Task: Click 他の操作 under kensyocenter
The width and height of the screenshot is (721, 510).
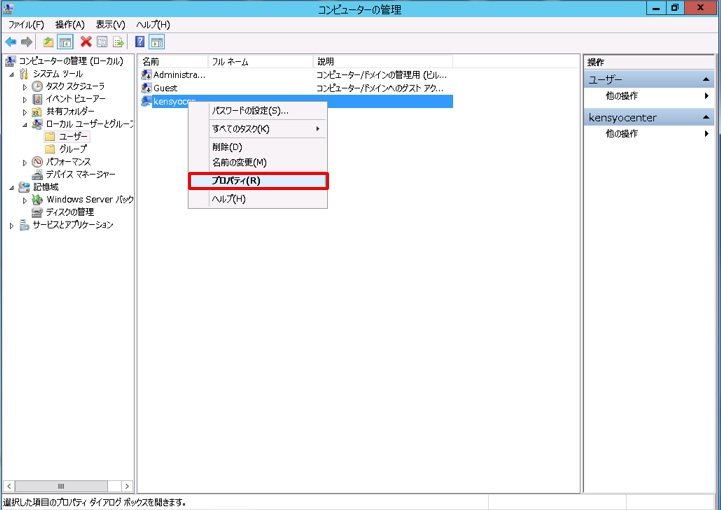Action: pyautogui.click(x=623, y=134)
